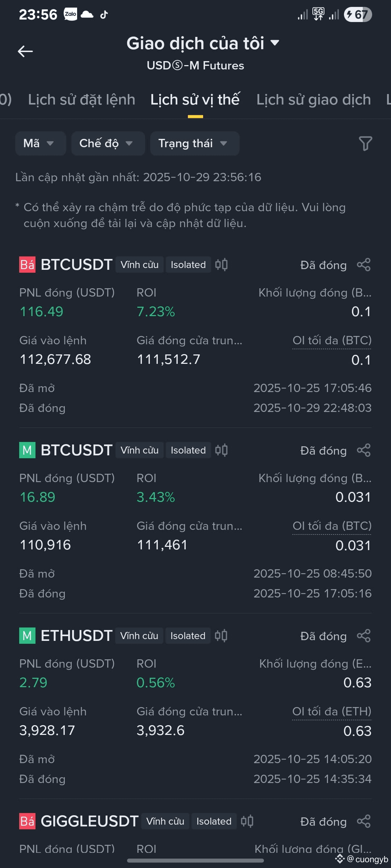Screen dimensions: 391x868
Task: Open the filter funnel icon
Action: 365,144
